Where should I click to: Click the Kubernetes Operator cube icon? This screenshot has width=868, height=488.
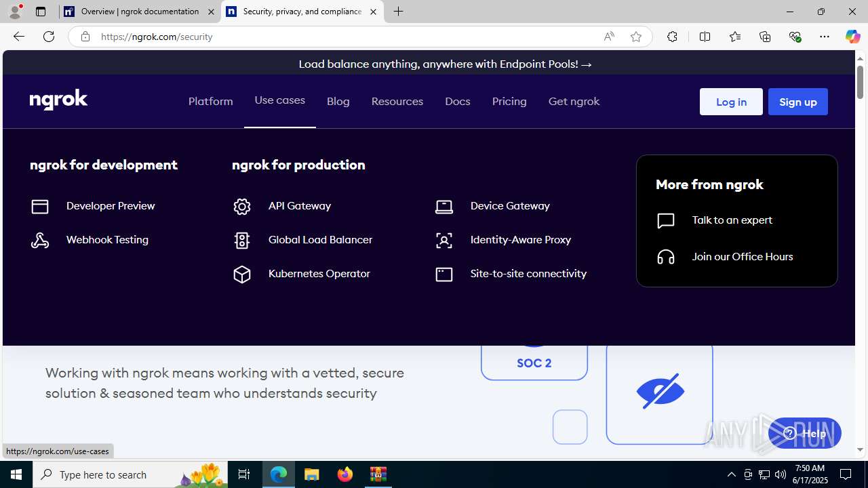(242, 274)
